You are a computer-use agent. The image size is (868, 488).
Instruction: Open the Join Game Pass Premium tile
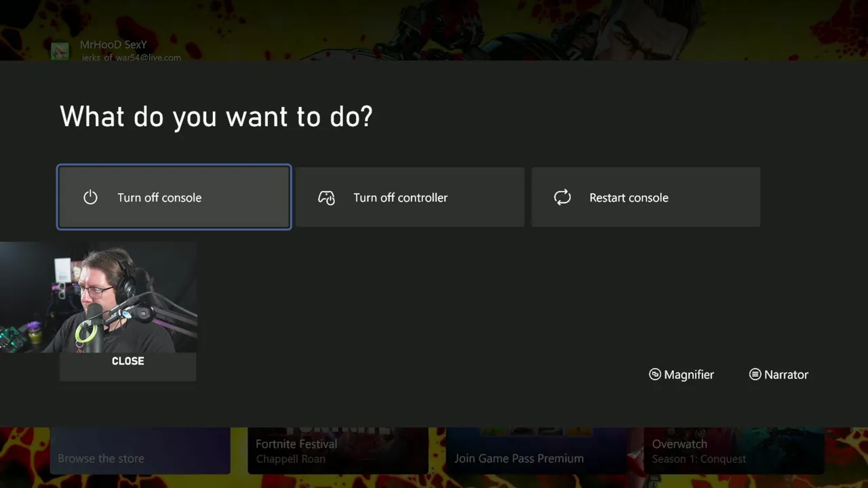[536, 451]
